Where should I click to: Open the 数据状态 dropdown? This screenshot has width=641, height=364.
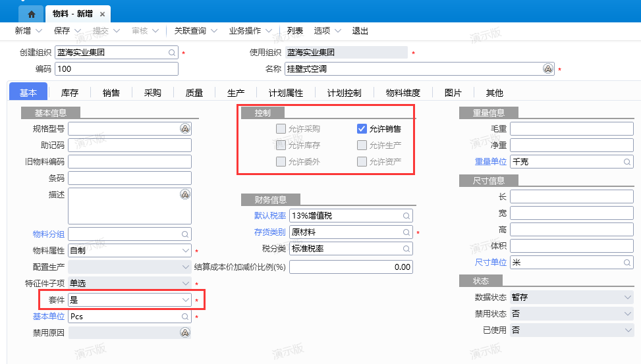point(628,298)
